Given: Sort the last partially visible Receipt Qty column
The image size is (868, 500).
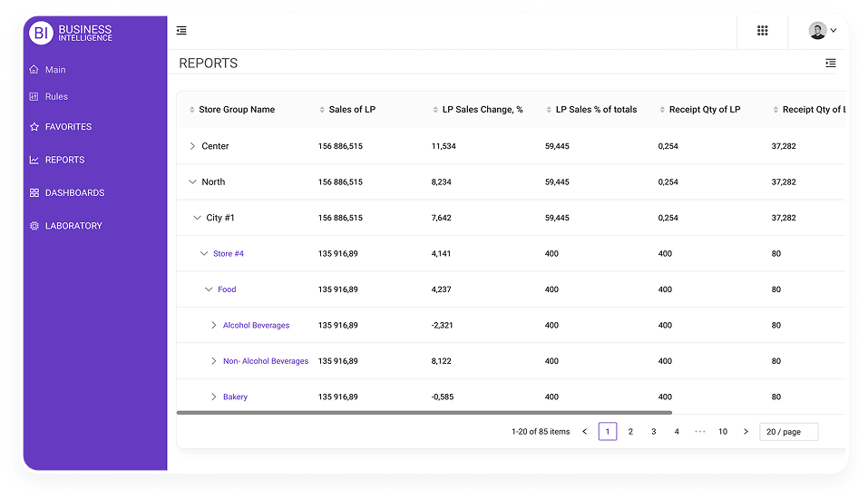Looking at the screenshot, I should pyautogui.click(x=775, y=110).
